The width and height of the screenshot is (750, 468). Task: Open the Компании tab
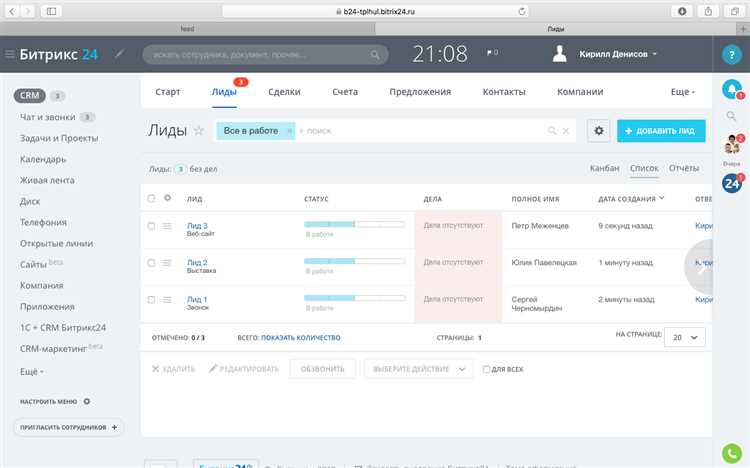pyautogui.click(x=580, y=92)
